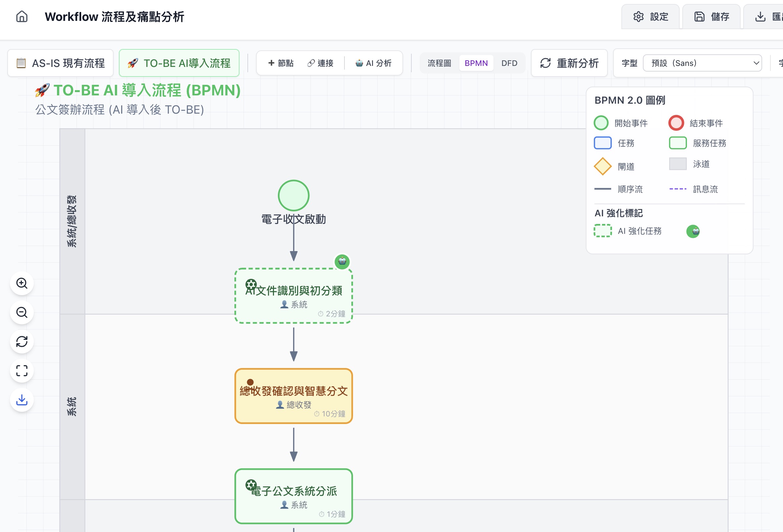Activate the fit-to-screen icon

[x=22, y=371]
